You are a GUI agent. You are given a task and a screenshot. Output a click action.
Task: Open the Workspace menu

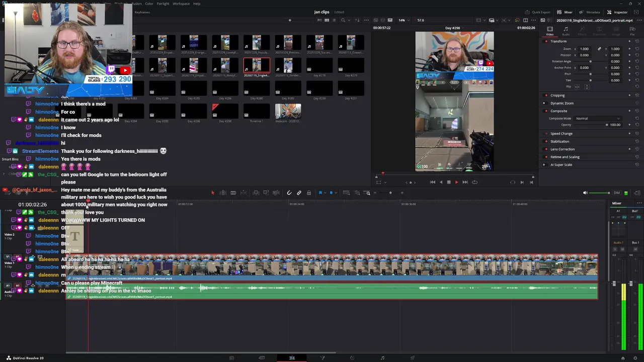coord(181,4)
